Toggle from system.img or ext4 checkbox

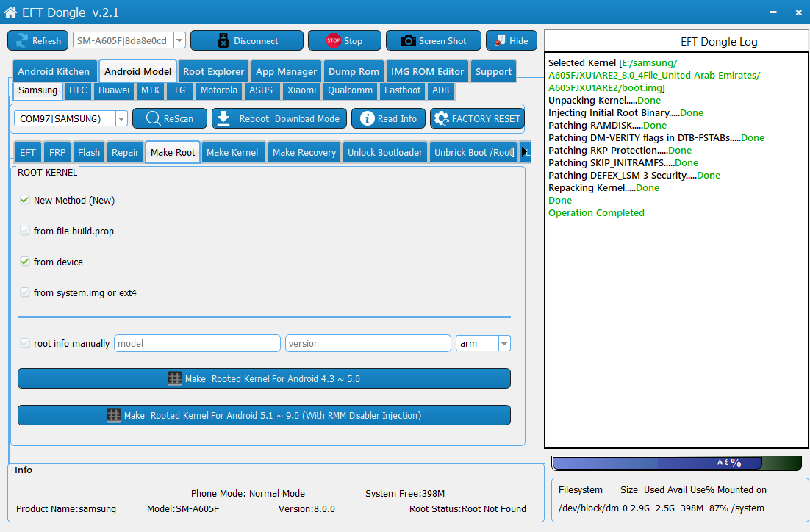coord(24,292)
